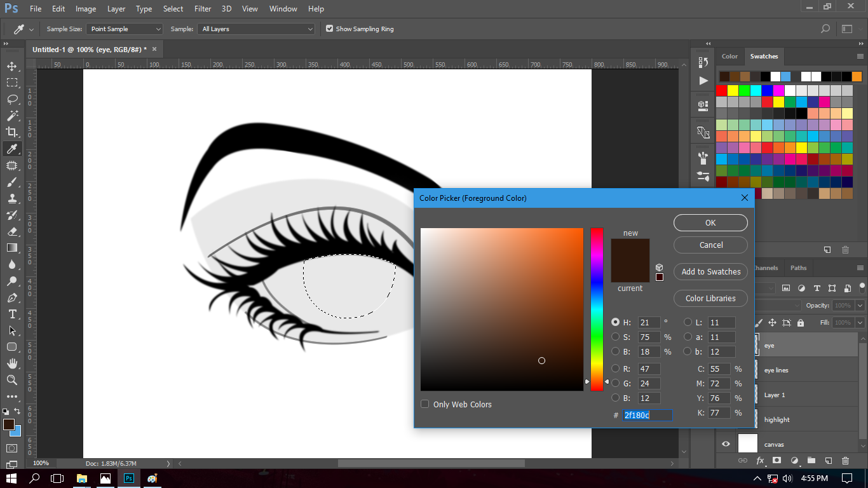The width and height of the screenshot is (868, 488).
Task: Select the Lasso tool
Action: (12, 99)
